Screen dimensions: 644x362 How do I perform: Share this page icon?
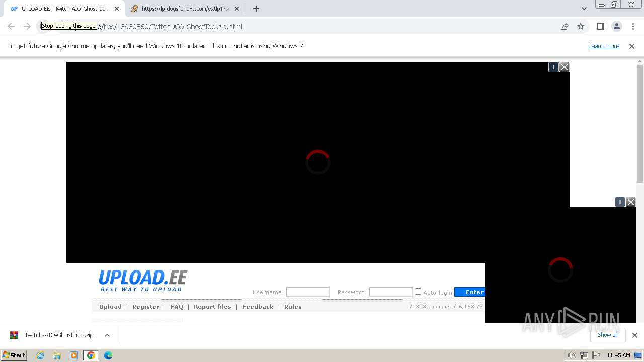(565, 27)
